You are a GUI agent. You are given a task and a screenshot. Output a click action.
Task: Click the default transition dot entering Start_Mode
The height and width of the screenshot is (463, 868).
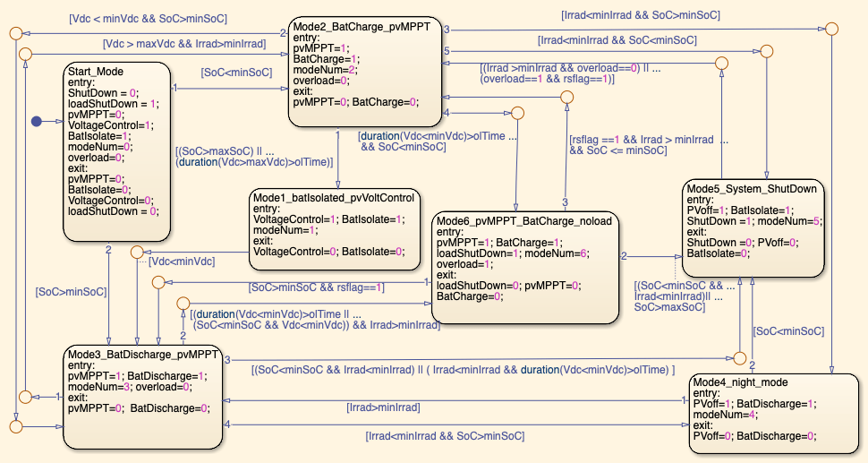[37, 121]
